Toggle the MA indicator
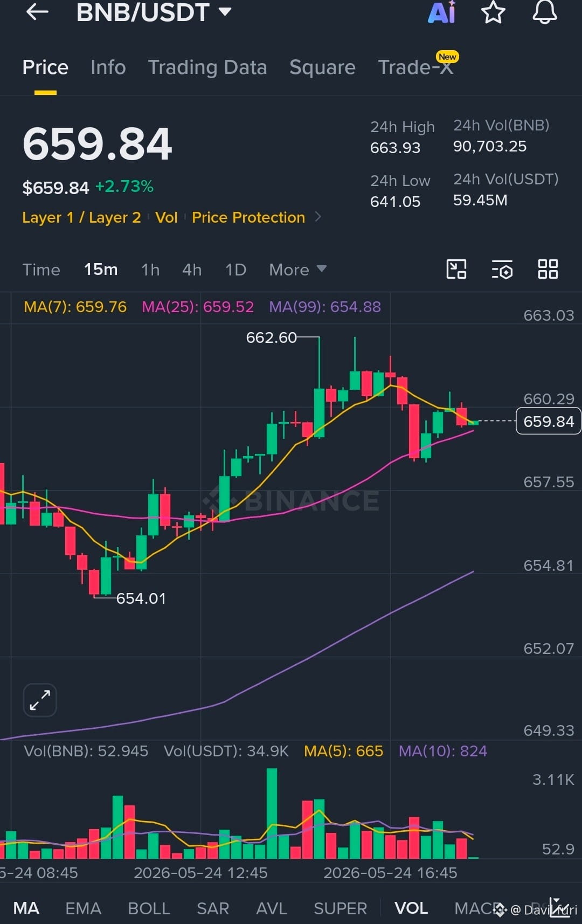 [x=26, y=908]
